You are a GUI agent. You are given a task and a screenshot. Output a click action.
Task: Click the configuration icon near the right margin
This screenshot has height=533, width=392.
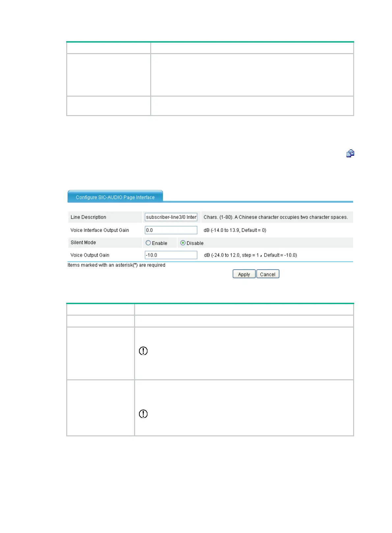pos(350,153)
